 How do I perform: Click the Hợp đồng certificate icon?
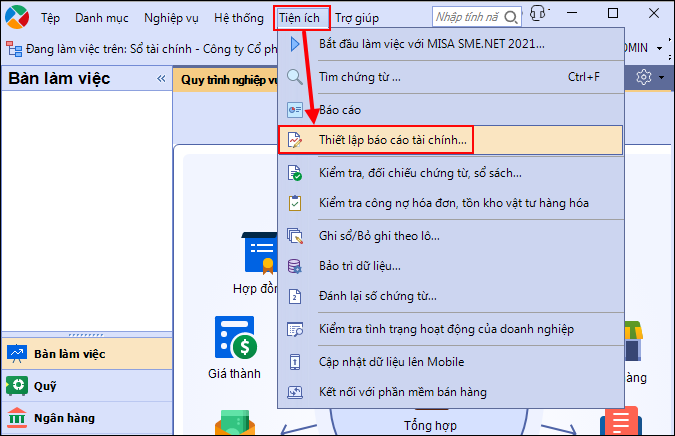click(x=258, y=250)
